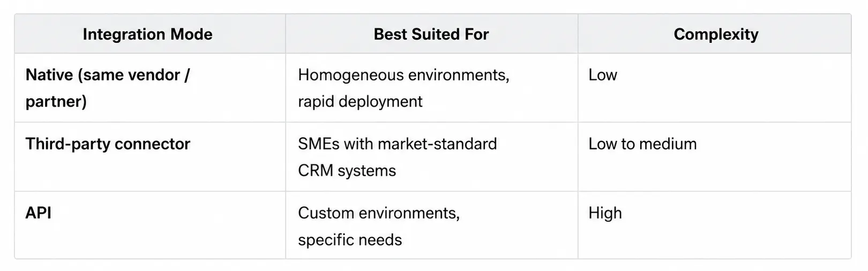Select the Third-party connector row label
This screenshot has height=271, width=868.
point(108,144)
